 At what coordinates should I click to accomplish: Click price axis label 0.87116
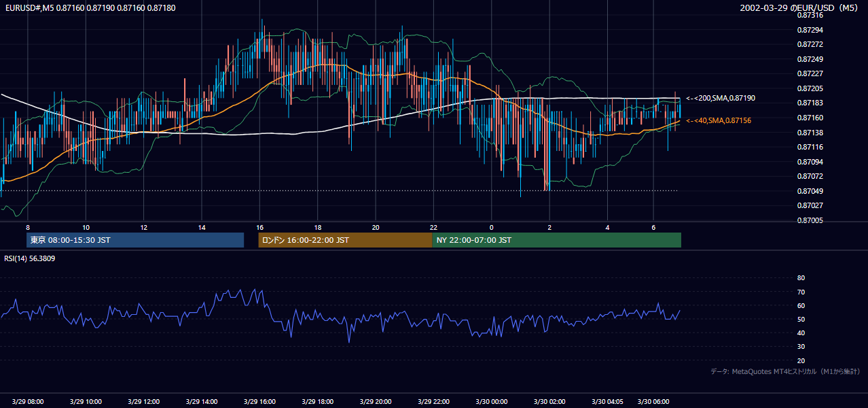click(810, 147)
